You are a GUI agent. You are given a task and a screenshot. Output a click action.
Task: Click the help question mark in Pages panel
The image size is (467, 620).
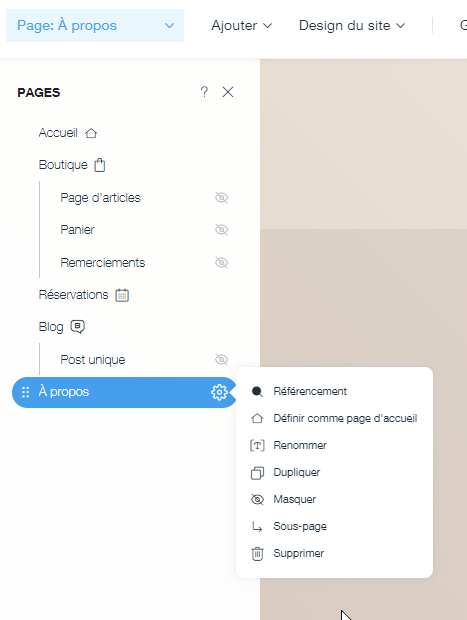204,92
